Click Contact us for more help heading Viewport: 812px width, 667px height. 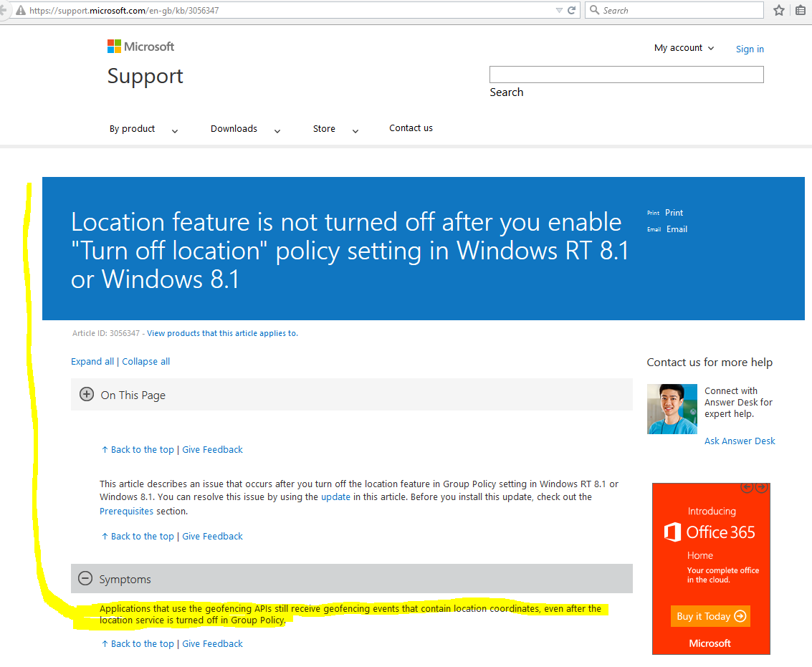[710, 362]
